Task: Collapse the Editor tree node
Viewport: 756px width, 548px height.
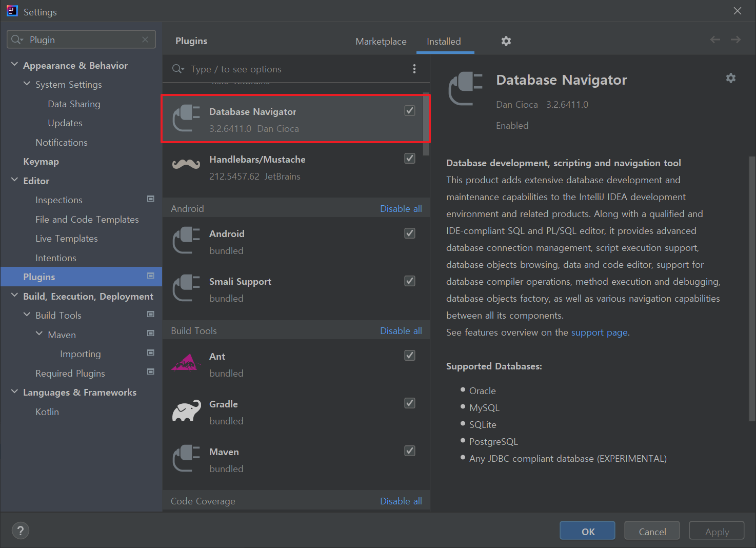Action: pos(14,180)
